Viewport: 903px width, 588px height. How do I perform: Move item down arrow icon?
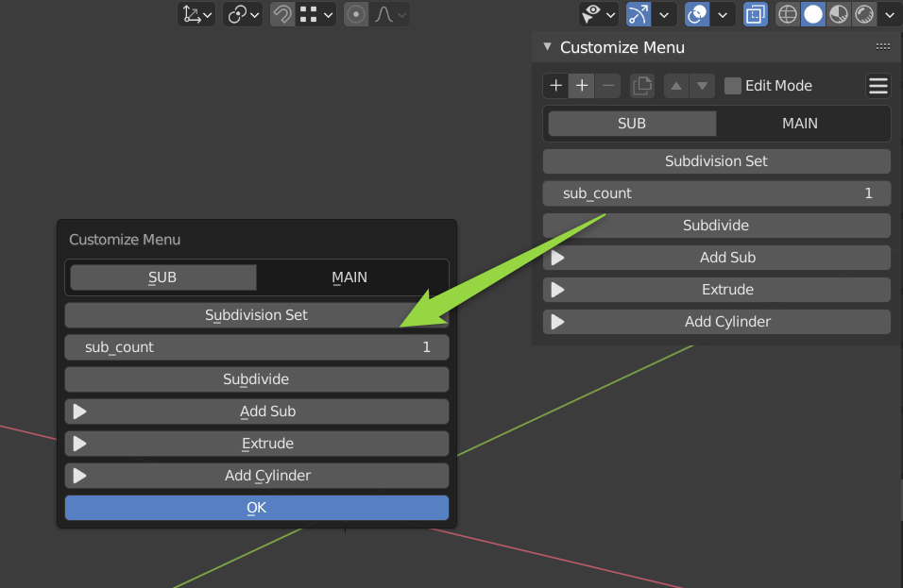point(703,86)
